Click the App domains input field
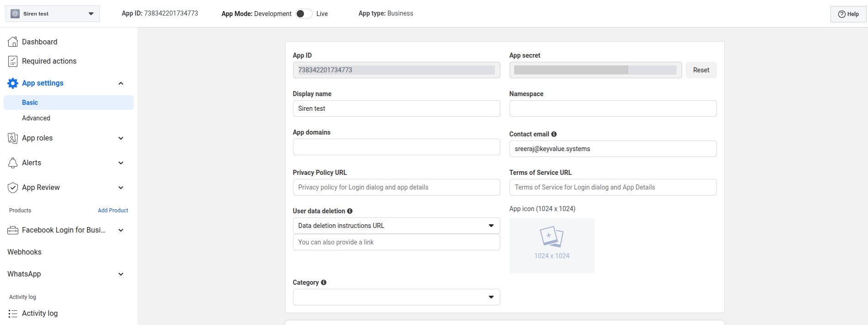868x325 pixels. 396,147
